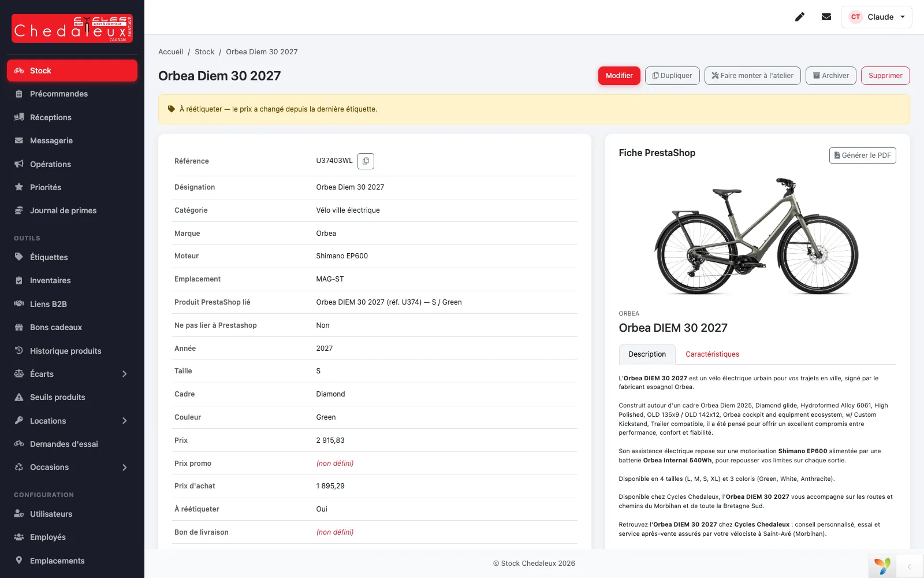The height and width of the screenshot is (578, 924).
Task: Click the pencil edit icon in the top bar
Action: 800,17
